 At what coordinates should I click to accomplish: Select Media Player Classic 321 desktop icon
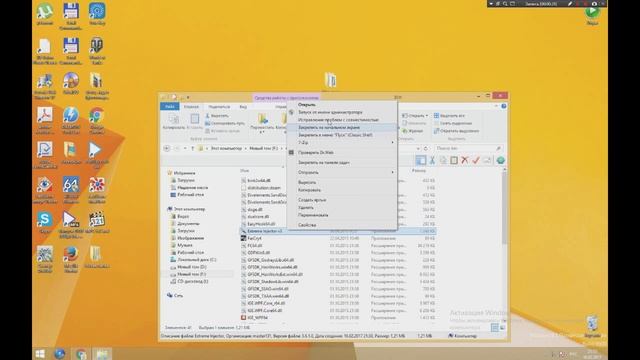[96, 222]
